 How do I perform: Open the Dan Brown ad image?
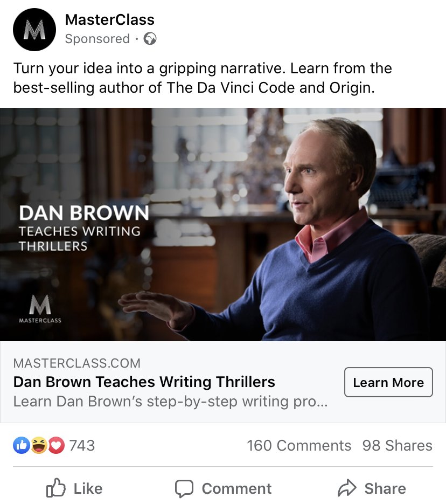click(x=223, y=224)
